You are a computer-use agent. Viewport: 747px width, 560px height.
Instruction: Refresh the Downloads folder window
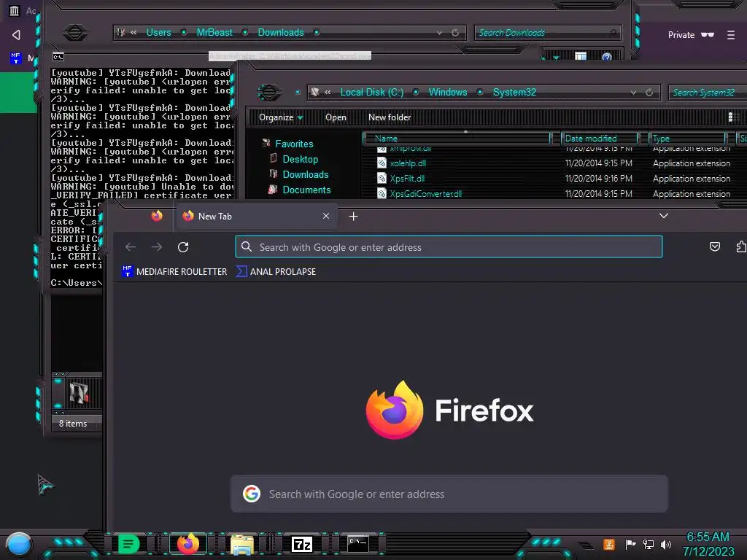(455, 32)
